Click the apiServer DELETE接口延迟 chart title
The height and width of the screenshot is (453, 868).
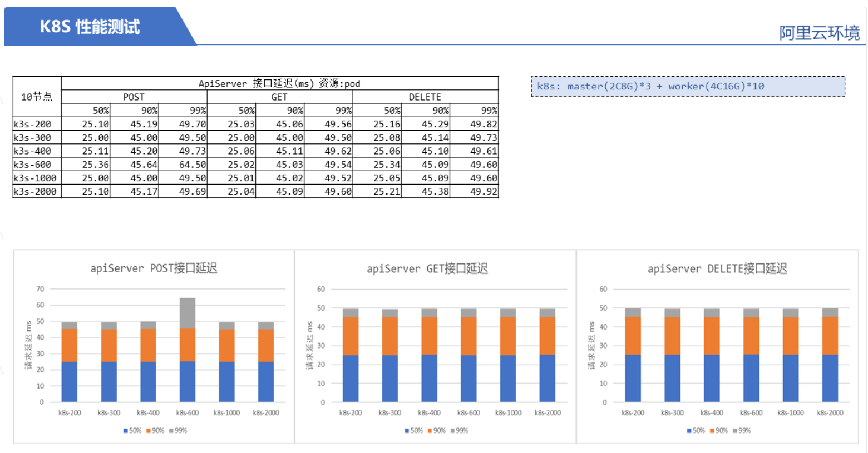[x=717, y=269]
